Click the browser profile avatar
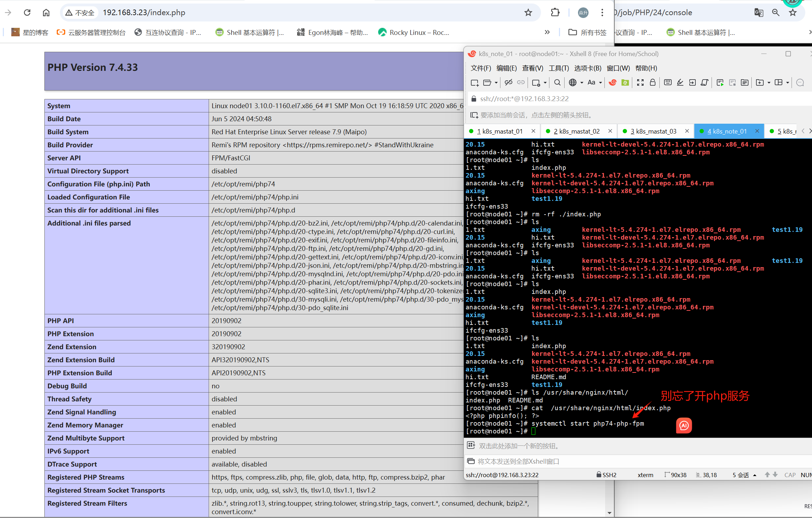The image size is (812, 518). [583, 13]
